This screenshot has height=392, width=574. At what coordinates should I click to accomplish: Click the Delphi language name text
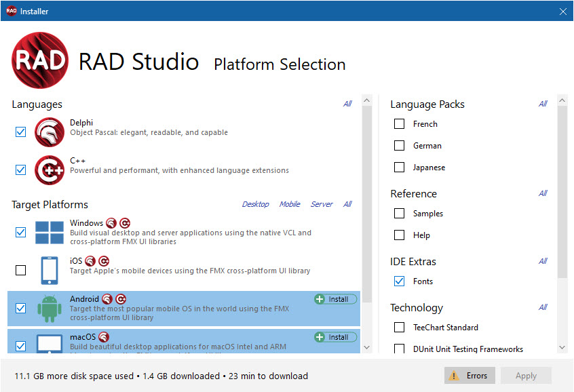pyautogui.click(x=81, y=123)
